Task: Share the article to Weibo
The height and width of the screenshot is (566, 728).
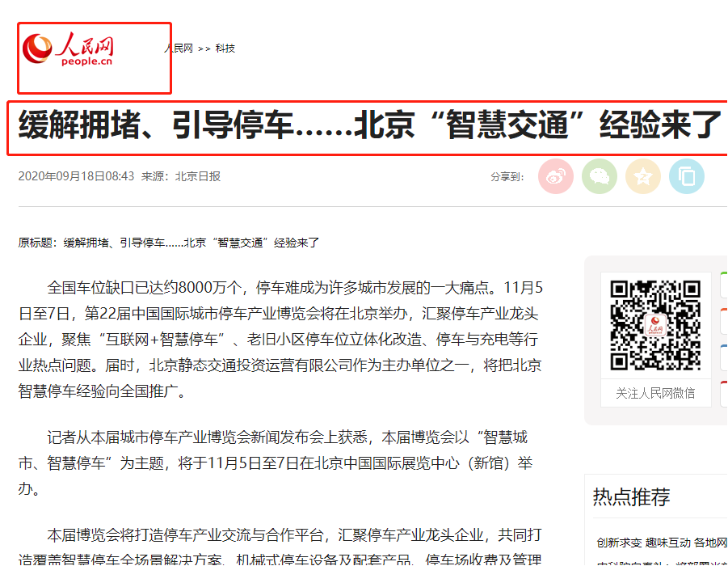Action: click(x=556, y=176)
